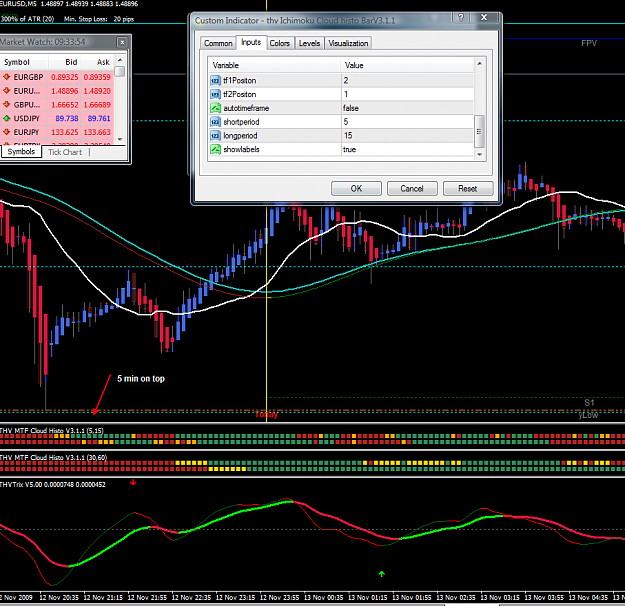Switch to Tick Chart tab
This screenshot has width=625, height=606.
[65, 152]
